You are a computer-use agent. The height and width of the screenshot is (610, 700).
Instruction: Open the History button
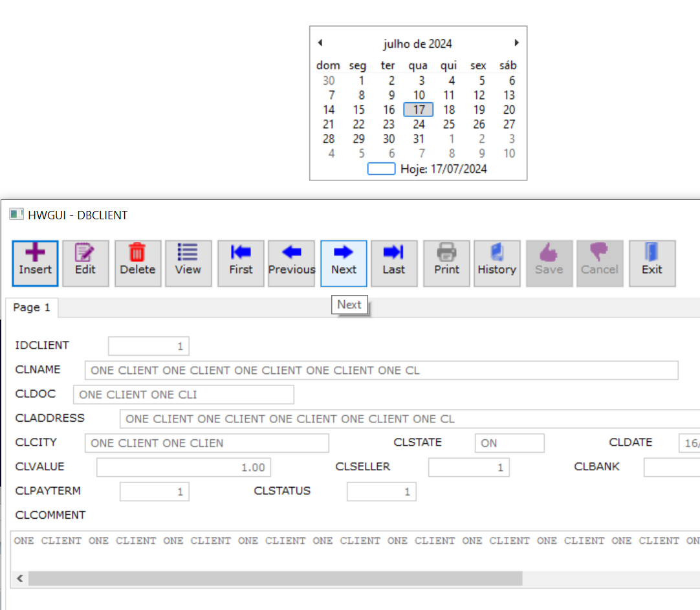tap(497, 263)
